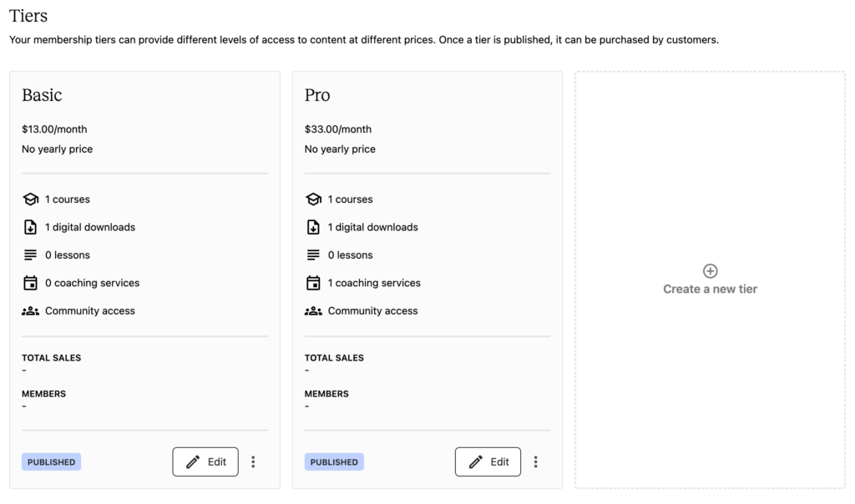855x504 pixels.
Task: Click the PUBLISHED badge on Pro tier
Action: (334, 462)
